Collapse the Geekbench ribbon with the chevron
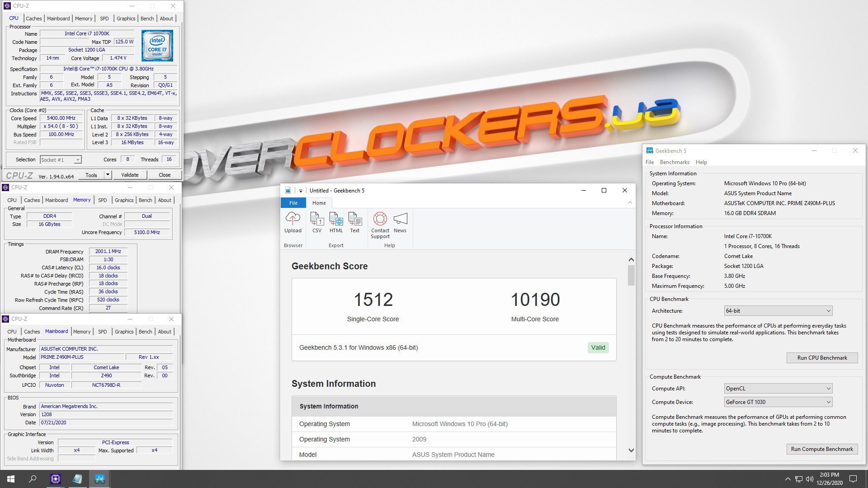Screen dimensions: 868x488 630,202
